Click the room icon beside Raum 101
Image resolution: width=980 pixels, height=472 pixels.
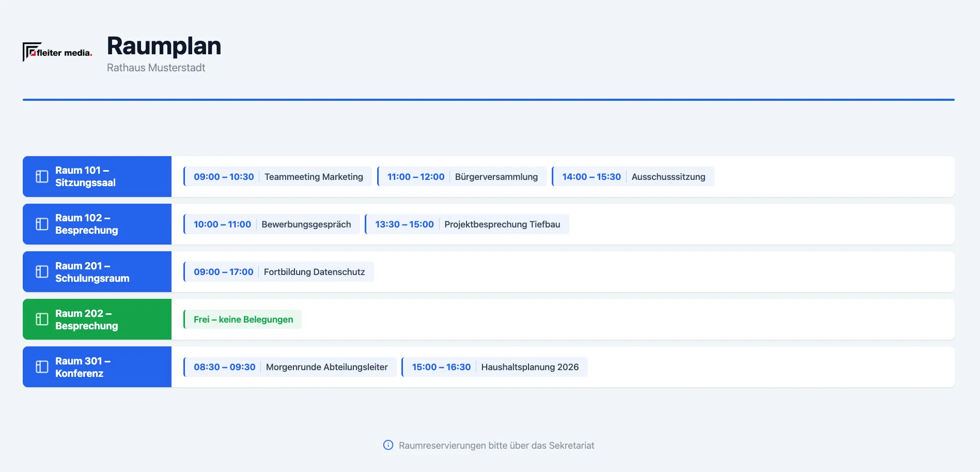[42, 177]
